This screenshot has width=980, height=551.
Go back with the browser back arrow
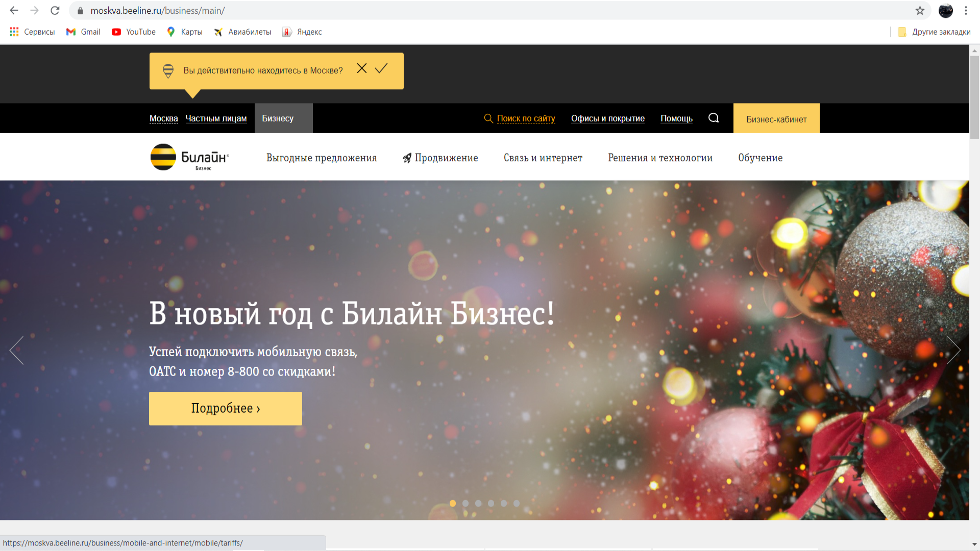pyautogui.click(x=14, y=10)
